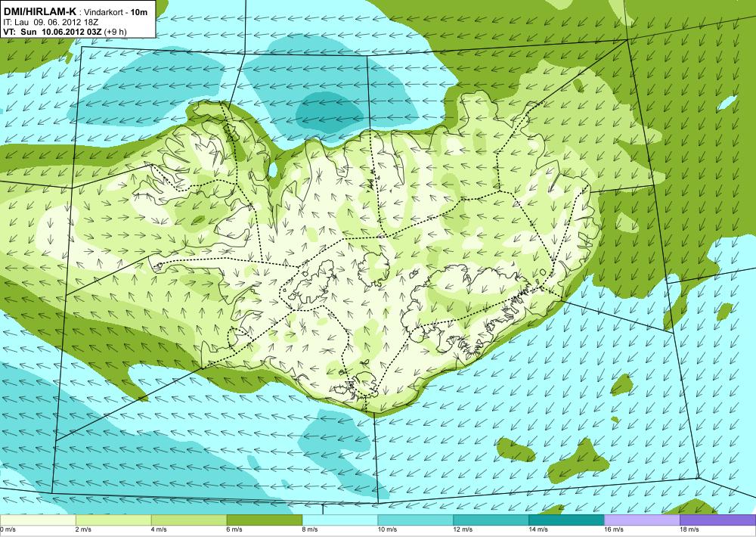Screen dimensions: 756x537
Task: Click the Vindarkort - 10m label
Action: pos(116,13)
